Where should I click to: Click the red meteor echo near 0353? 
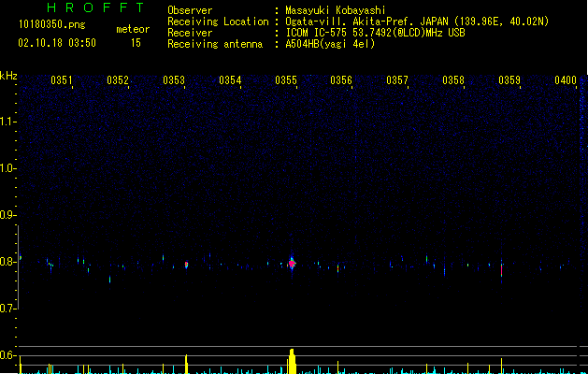pos(186,265)
